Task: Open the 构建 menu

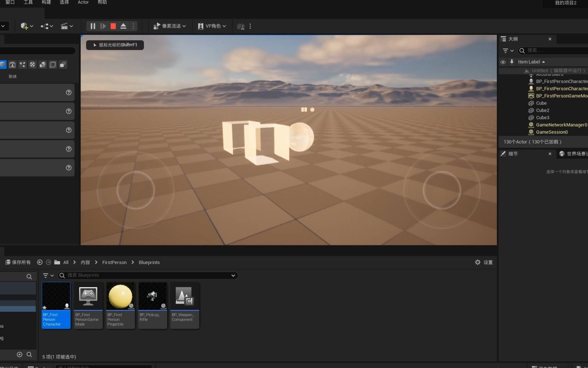Action: [x=46, y=2]
